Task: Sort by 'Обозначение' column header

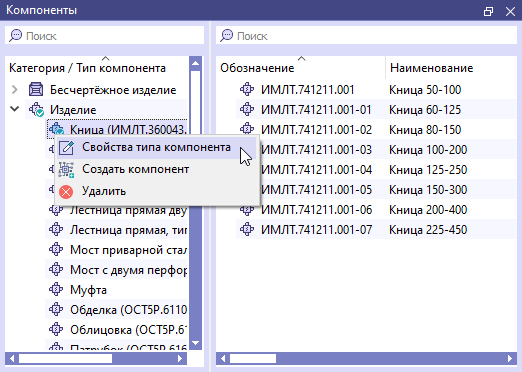Action: point(257,68)
